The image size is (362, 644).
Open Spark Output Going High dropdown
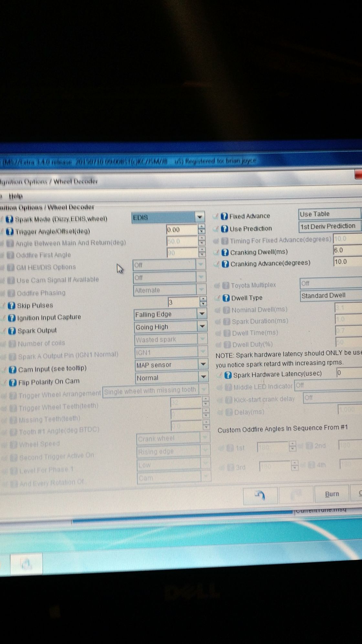click(171, 327)
